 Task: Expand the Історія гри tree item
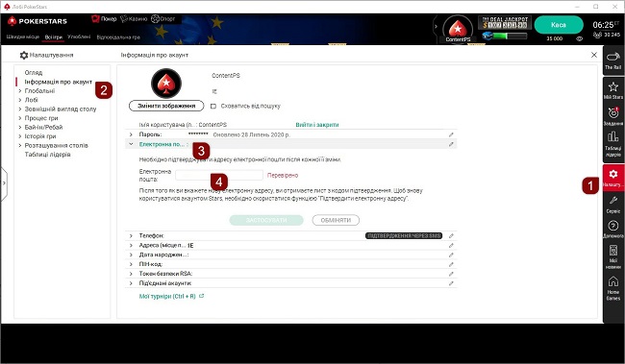[20, 136]
